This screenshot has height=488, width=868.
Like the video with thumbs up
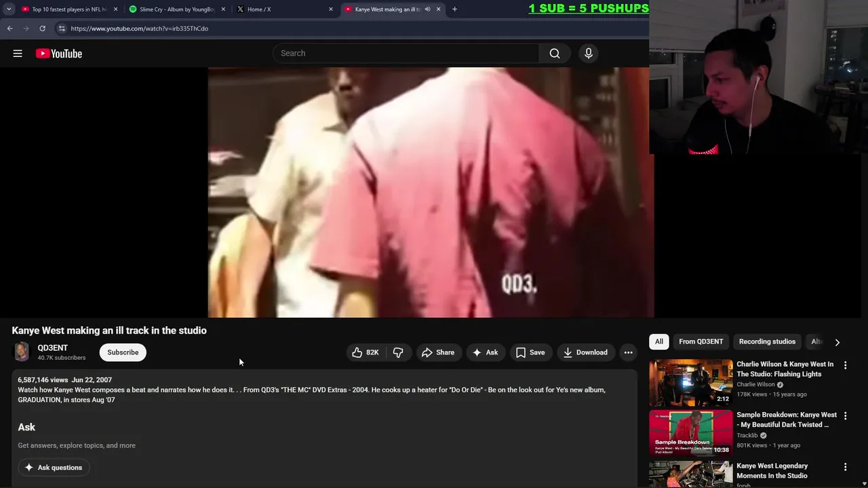364,352
